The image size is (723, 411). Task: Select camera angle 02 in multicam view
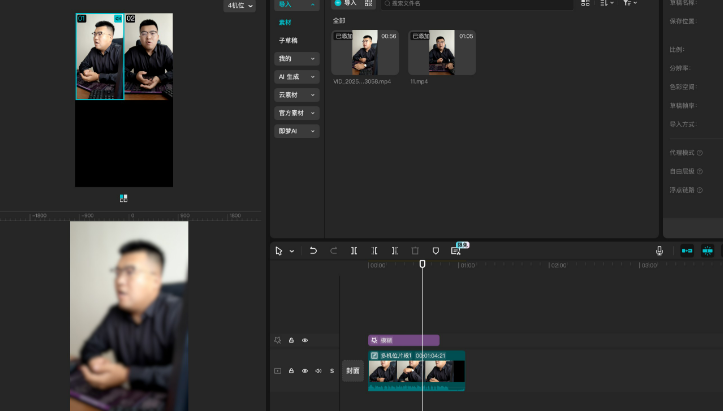tap(148, 56)
